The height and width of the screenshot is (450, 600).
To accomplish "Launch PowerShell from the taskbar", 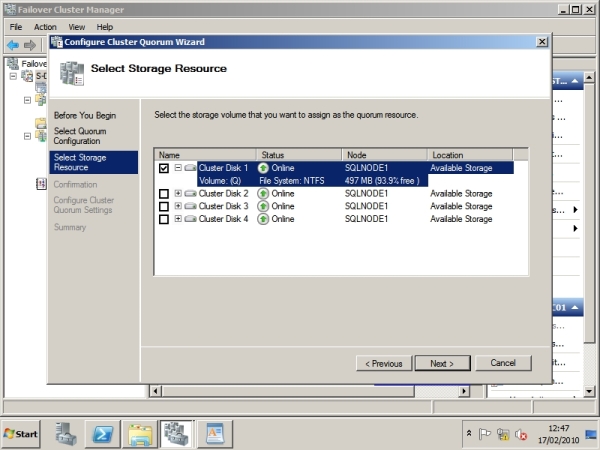I will (x=104, y=434).
